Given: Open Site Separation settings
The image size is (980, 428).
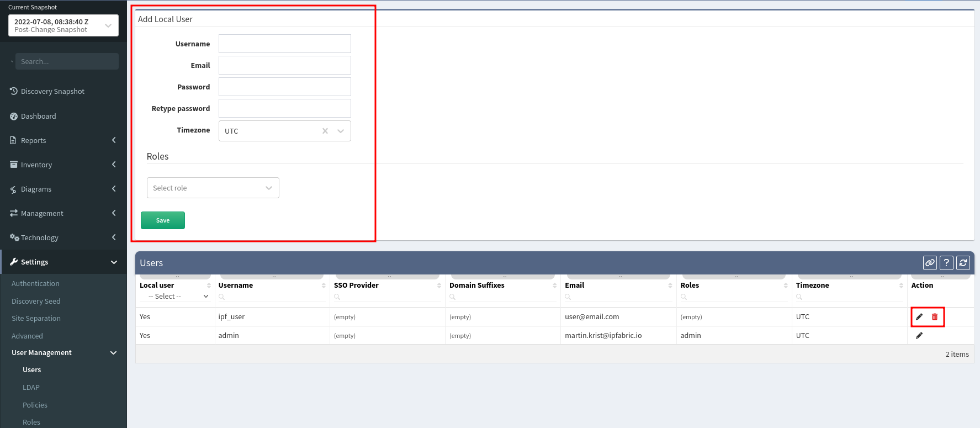Looking at the screenshot, I should click(36, 318).
